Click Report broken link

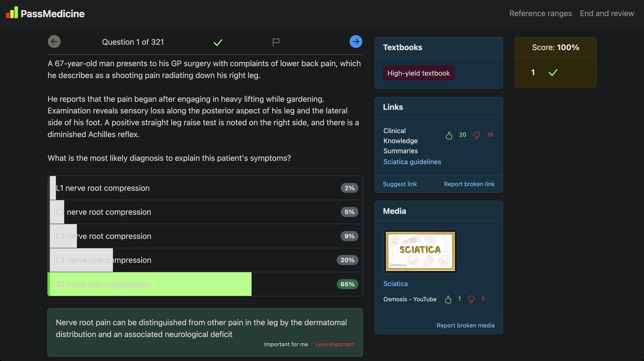click(x=469, y=184)
